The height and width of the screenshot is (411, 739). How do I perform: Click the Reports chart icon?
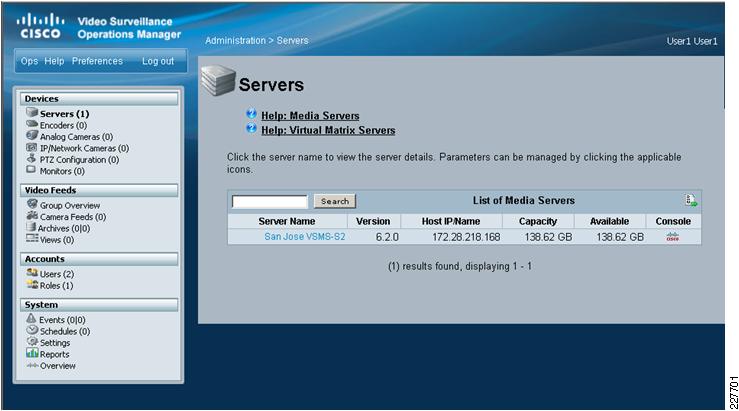point(32,353)
